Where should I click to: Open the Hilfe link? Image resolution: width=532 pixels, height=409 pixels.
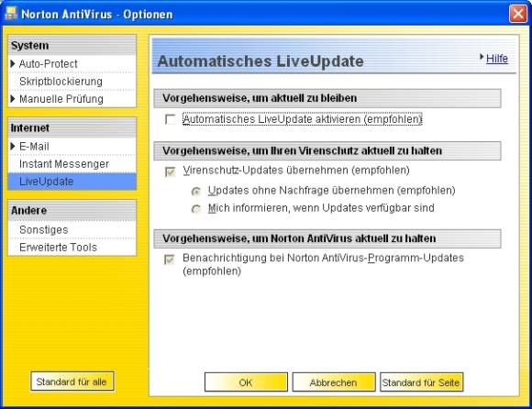click(x=497, y=59)
